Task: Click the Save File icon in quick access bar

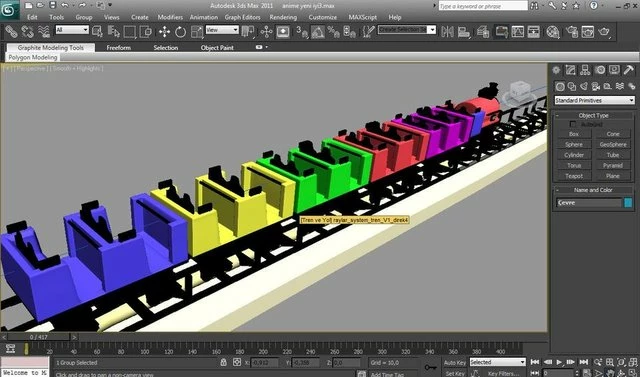Action: 53,5
